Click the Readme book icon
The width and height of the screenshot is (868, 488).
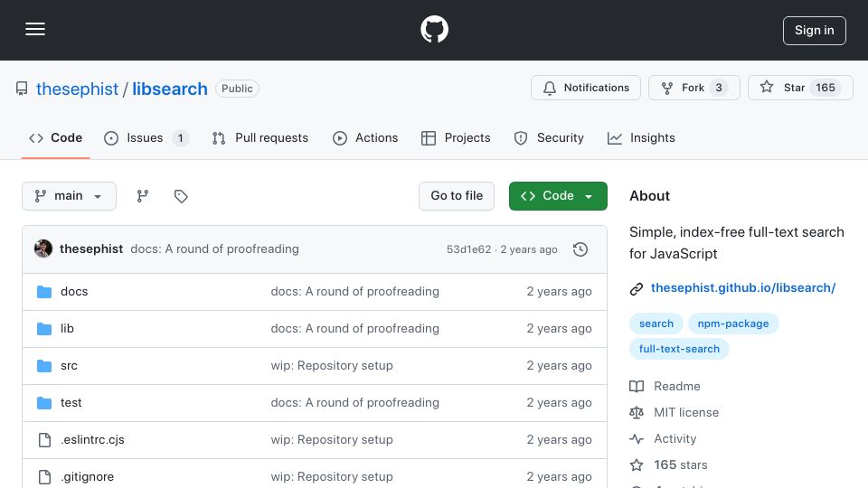point(637,386)
